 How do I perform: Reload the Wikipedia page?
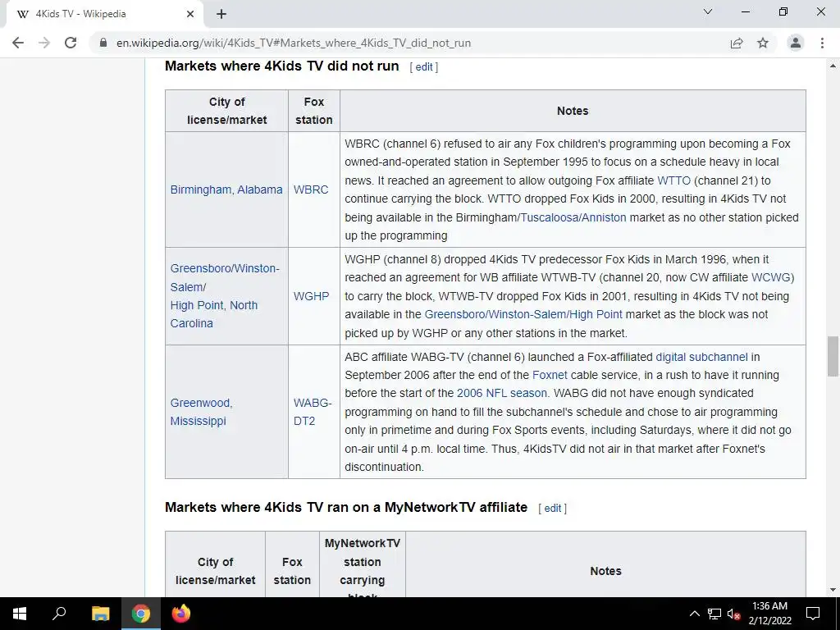[71, 43]
